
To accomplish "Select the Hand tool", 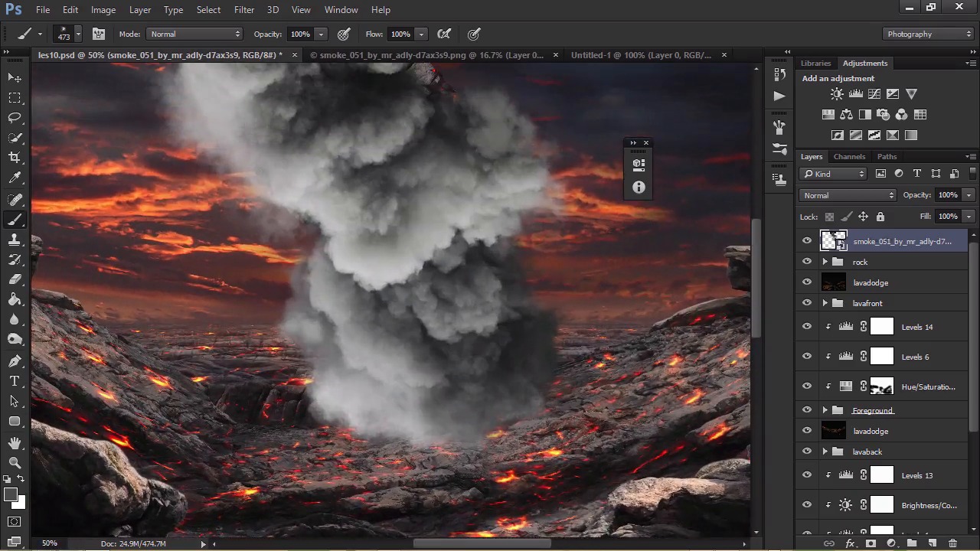I will point(15,443).
